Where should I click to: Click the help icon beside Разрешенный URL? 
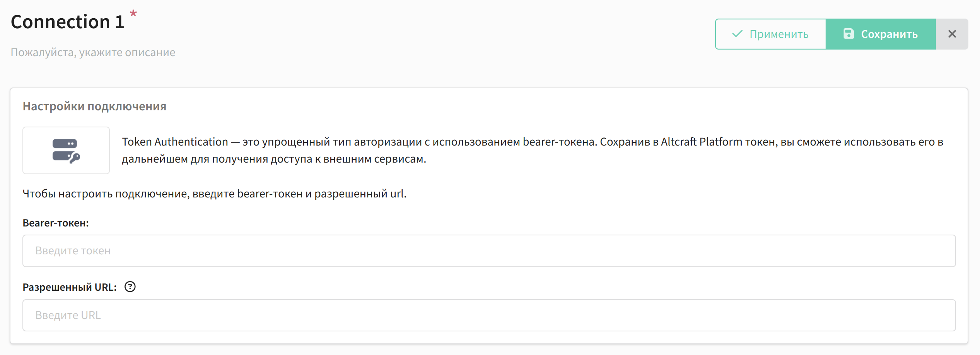130,287
